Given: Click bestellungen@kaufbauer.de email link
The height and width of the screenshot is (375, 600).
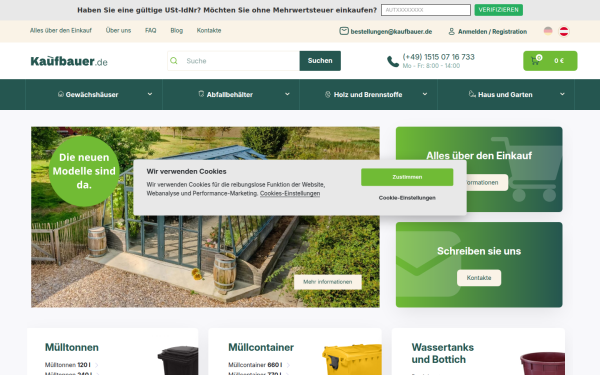Looking at the screenshot, I should point(391,32).
